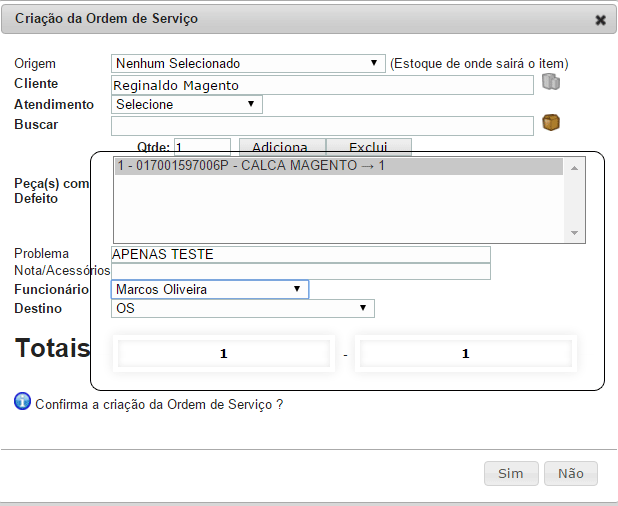Expand the Atendimento Selecione dropdown
Viewport: 618px width, 506px height.
187,104
